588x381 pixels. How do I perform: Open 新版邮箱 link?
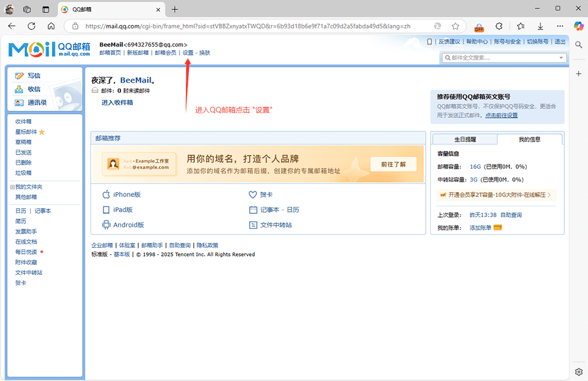pos(138,53)
